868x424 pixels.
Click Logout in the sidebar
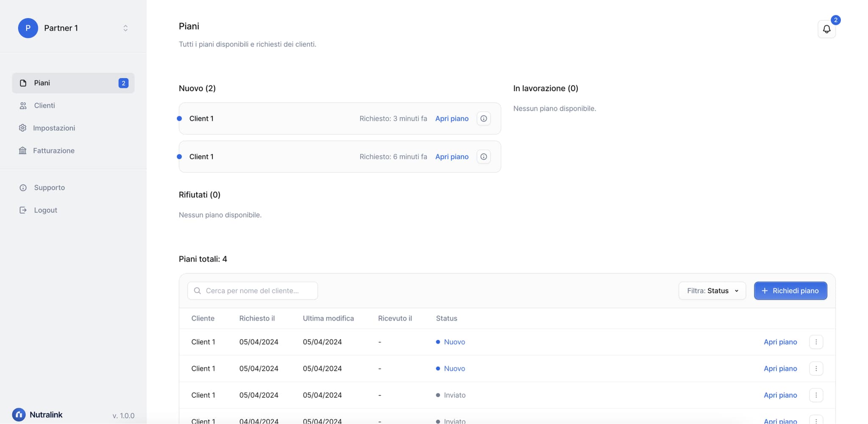[x=45, y=210]
